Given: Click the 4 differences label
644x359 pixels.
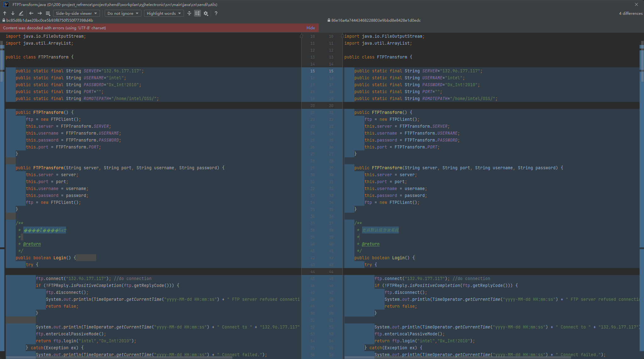Looking at the screenshot, I should pos(630,13).
